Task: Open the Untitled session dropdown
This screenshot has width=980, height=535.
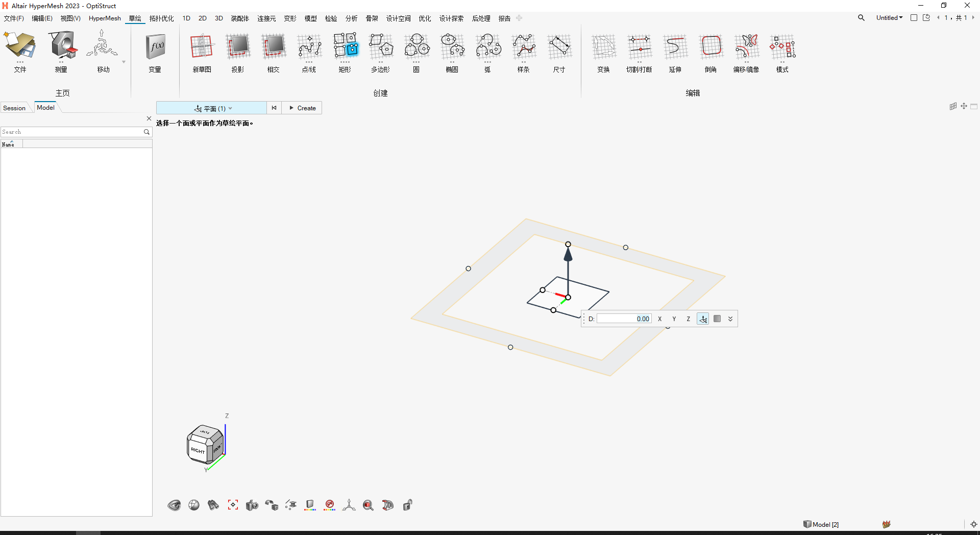Action: 890,17
